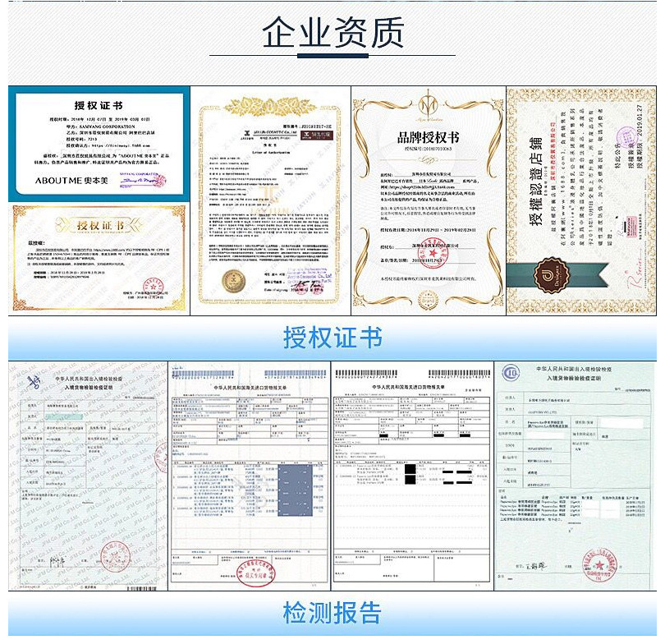Open the JAYJUN Letter of Authorization certificate

coord(271,200)
